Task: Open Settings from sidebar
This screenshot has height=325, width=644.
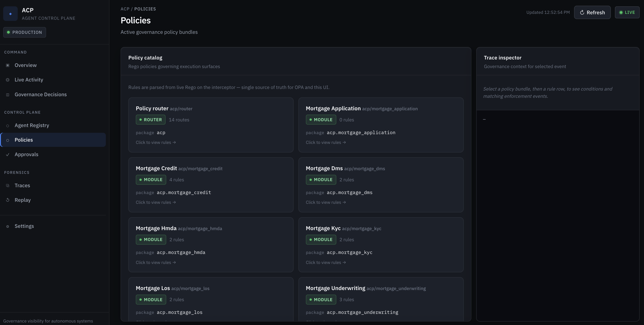Action: click(53, 226)
